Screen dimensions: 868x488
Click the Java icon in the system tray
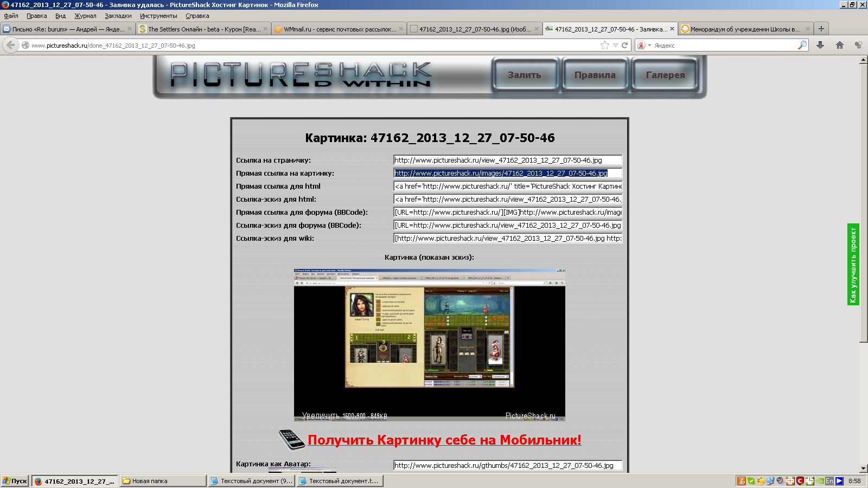pos(741,481)
